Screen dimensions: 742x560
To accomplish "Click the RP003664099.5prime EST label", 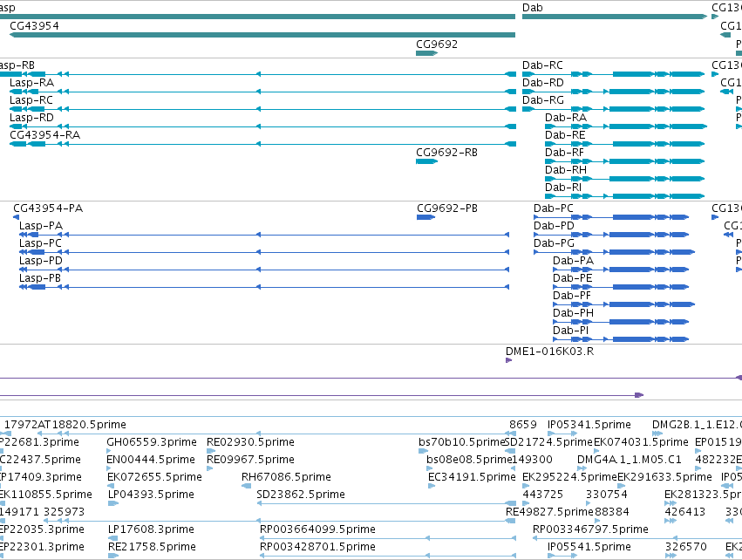I will click(317, 529).
